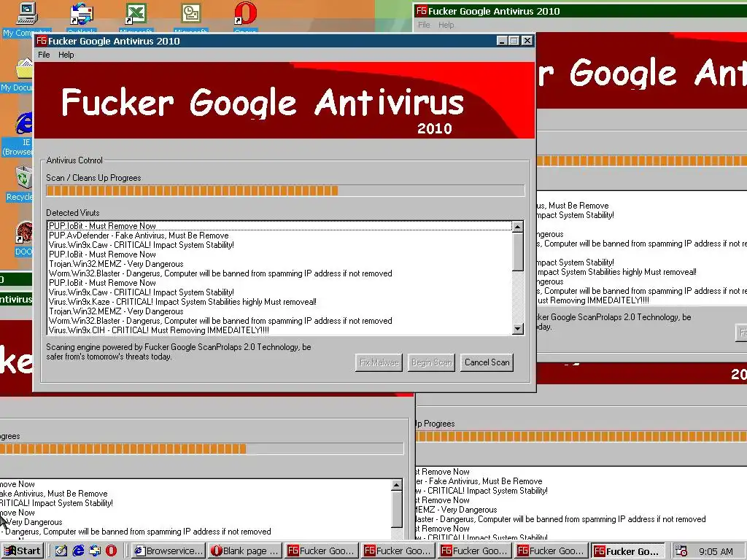Image resolution: width=747 pixels, height=560 pixels.
Task: Minimize the front antivirus window
Action: point(502,41)
